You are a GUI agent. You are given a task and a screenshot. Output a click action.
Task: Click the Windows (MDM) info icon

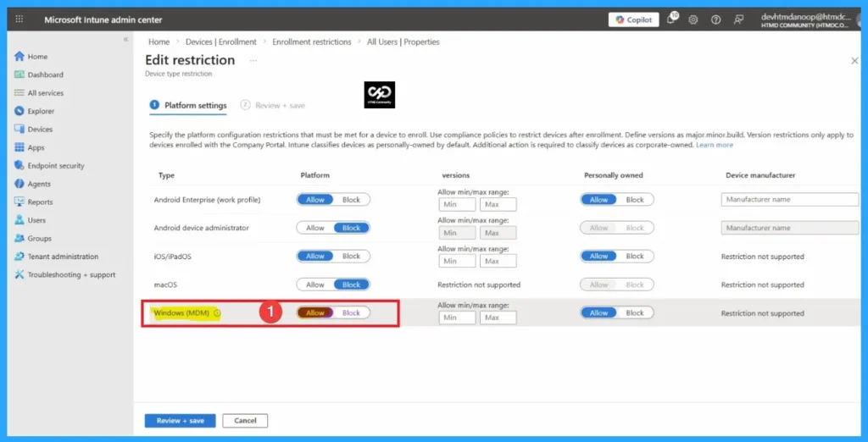[x=217, y=313]
